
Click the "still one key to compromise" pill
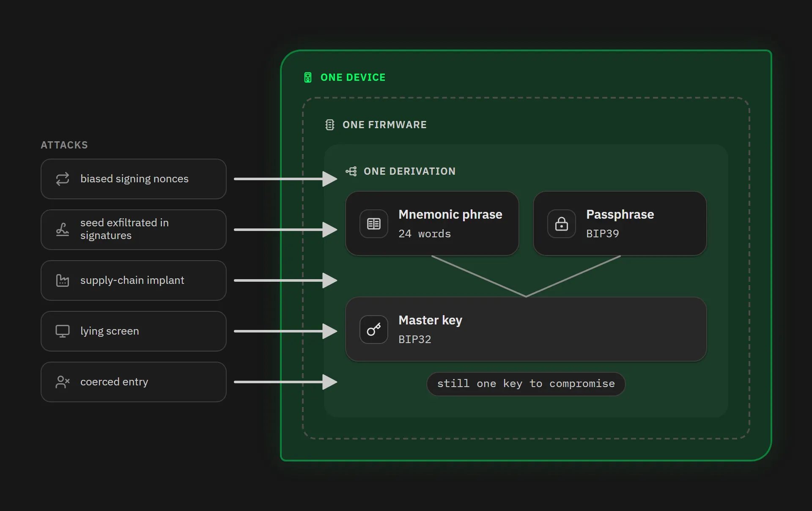(526, 384)
